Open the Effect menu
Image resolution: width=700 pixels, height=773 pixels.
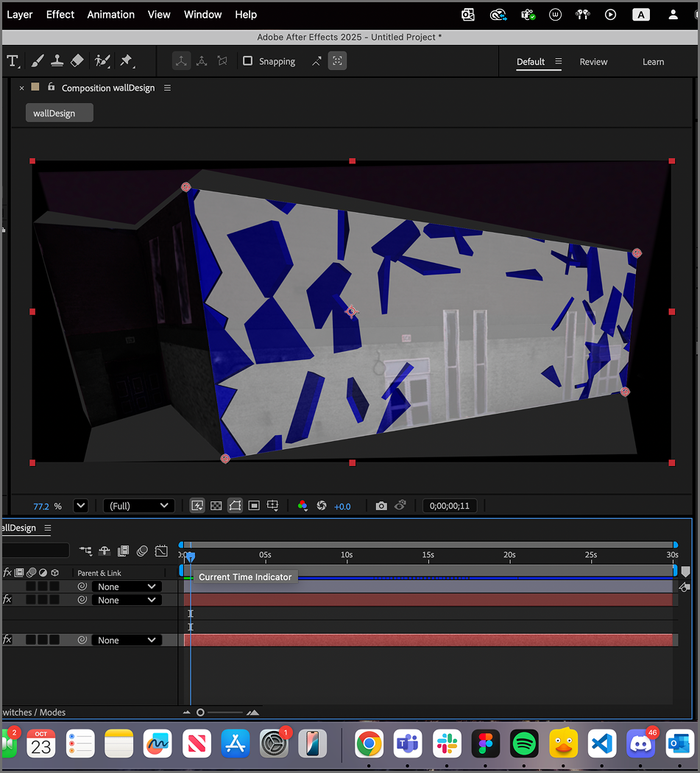pos(60,15)
